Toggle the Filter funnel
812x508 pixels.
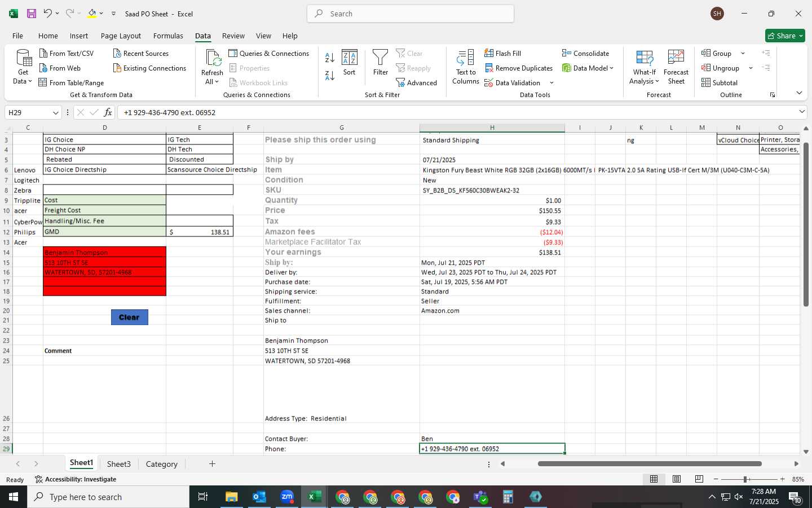click(x=381, y=63)
